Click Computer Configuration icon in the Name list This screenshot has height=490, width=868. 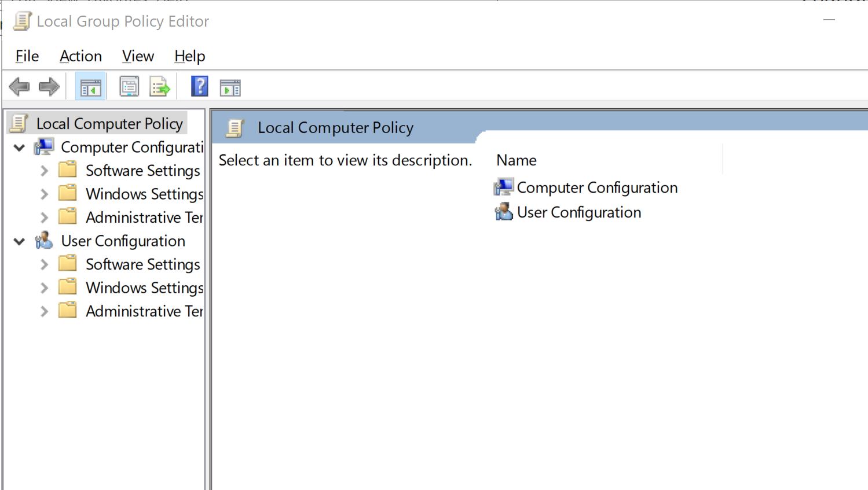pos(504,187)
